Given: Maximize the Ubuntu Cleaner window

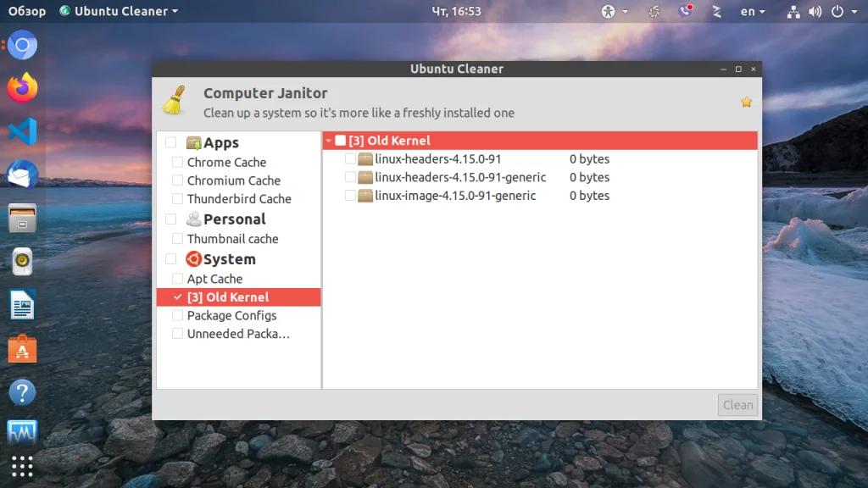Looking at the screenshot, I should pos(738,69).
